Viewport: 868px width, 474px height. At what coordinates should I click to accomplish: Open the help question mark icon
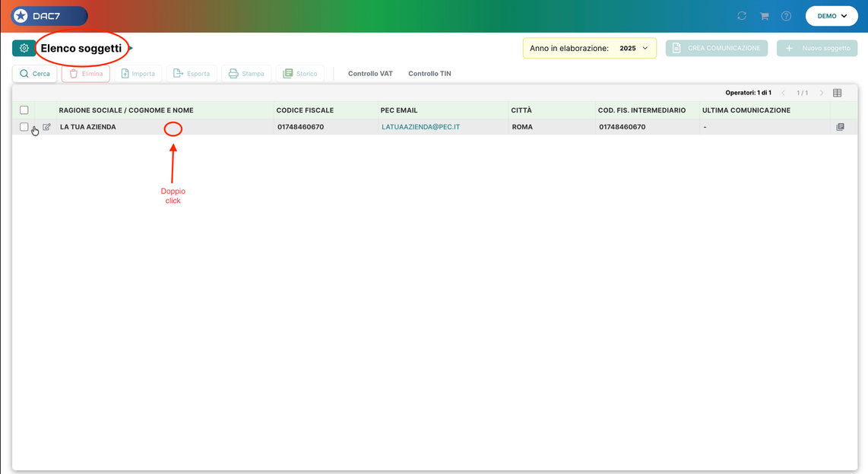(x=786, y=16)
